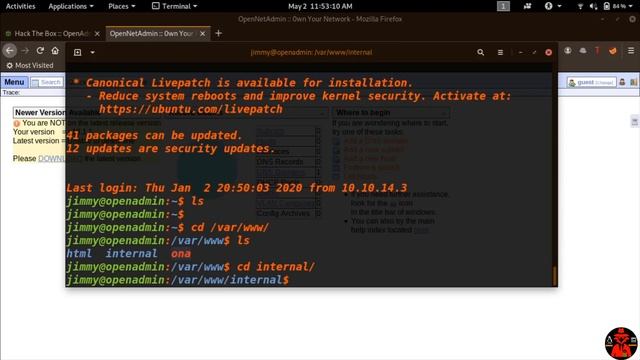
Task: Click '12 updates are security updates' line
Action: [x=171, y=148]
